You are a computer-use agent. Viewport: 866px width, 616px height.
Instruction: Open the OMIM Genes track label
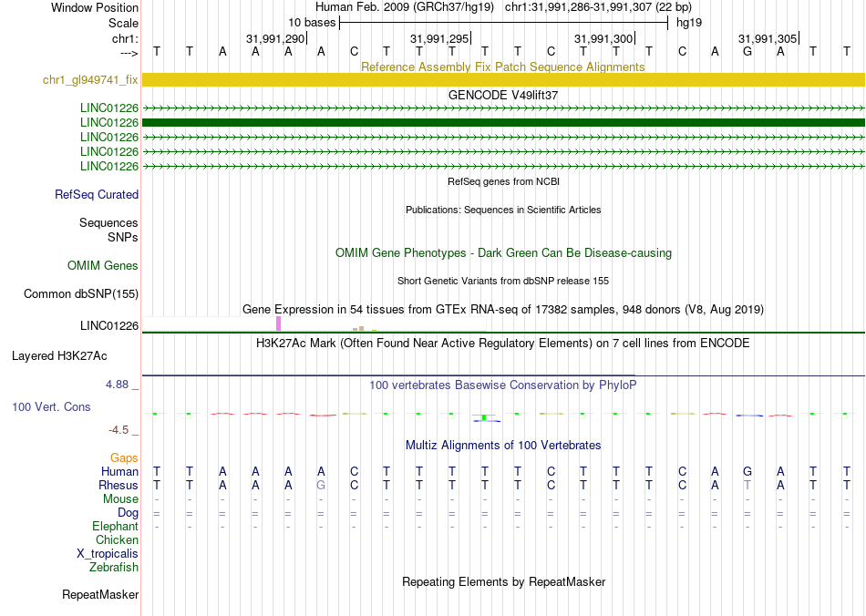pos(103,265)
